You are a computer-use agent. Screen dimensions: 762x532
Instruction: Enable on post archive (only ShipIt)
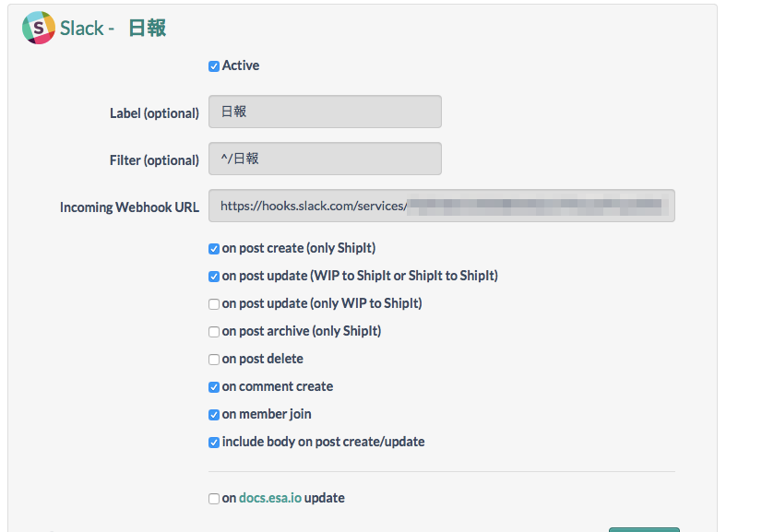click(x=214, y=332)
